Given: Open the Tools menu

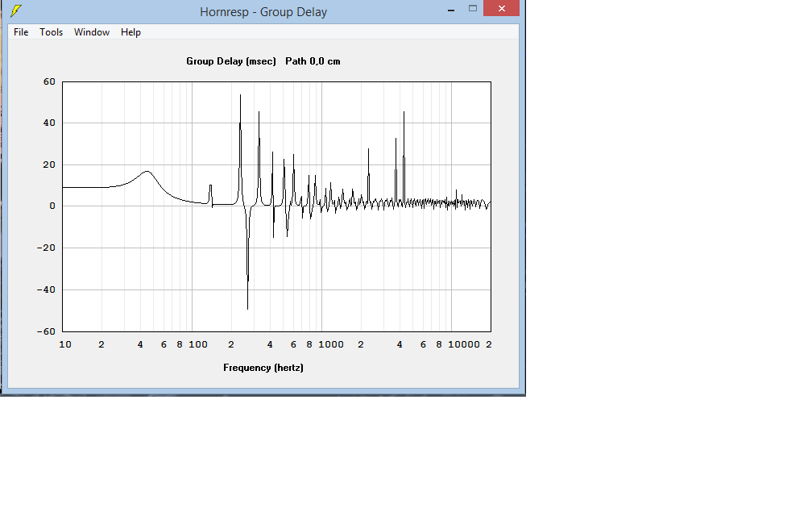Looking at the screenshot, I should pyautogui.click(x=52, y=32).
